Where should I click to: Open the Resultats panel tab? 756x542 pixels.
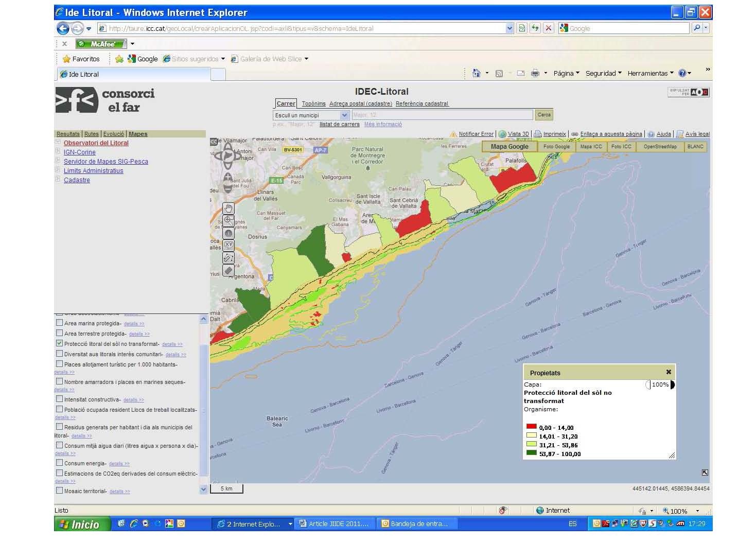click(x=68, y=134)
